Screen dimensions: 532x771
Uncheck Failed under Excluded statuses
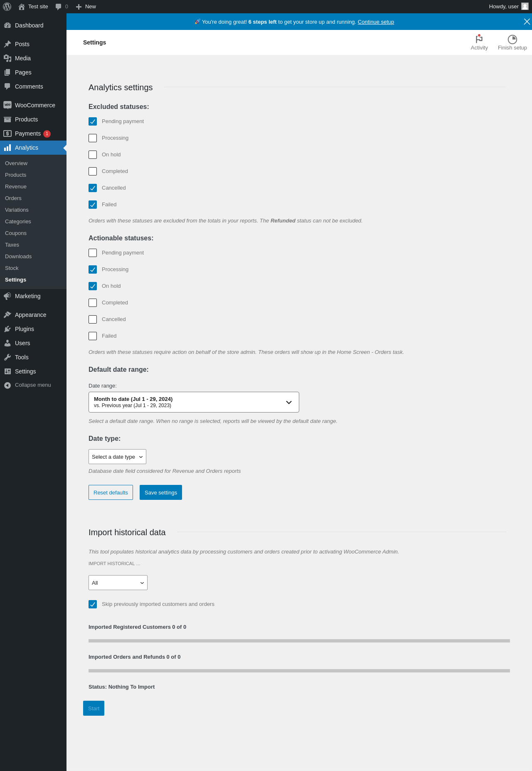(93, 205)
